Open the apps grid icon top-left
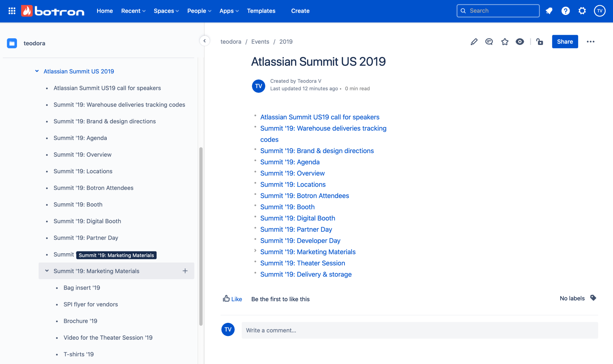This screenshot has height=364, width=613. (12, 11)
